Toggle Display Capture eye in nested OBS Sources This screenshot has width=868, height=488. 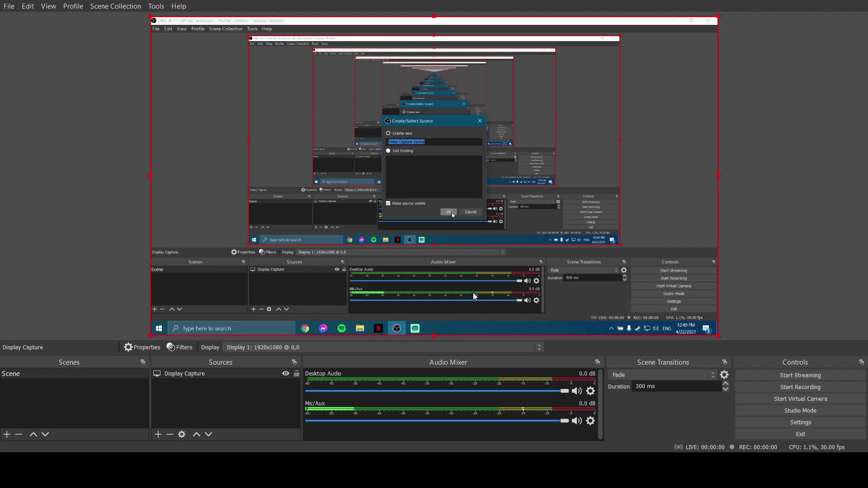pyautogui.click(x=337, y=269)
